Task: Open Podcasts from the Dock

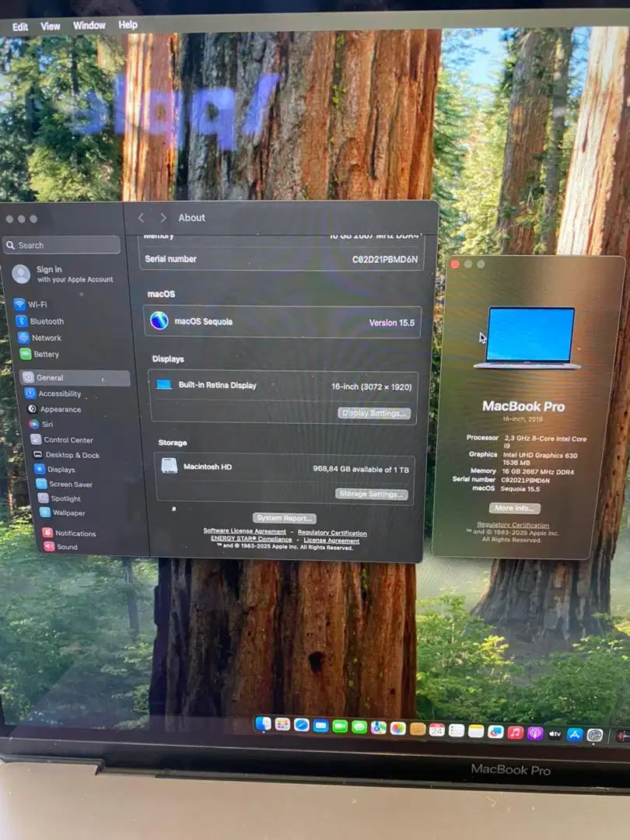Action: [534, 733]
